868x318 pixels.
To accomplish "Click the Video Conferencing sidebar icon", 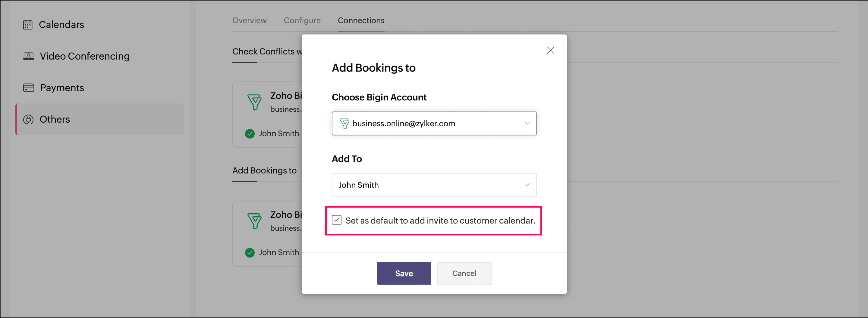I will coord(28,56).
